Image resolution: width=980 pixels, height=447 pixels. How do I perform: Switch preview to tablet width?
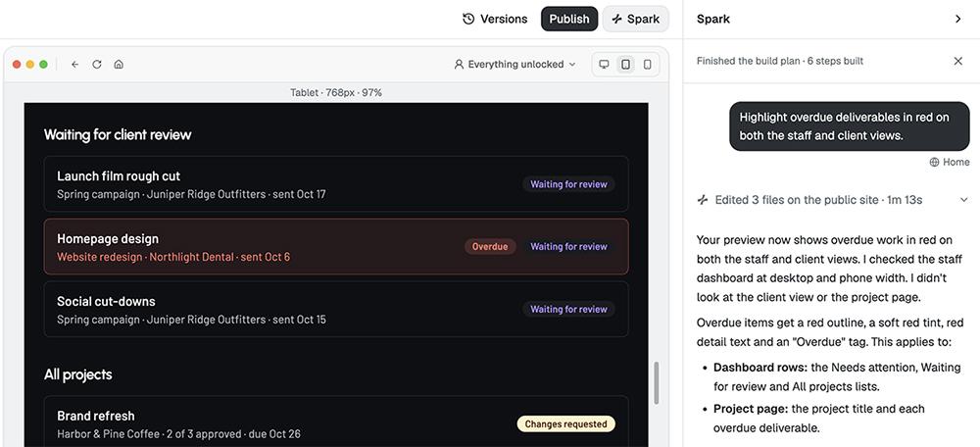(625, 65)
